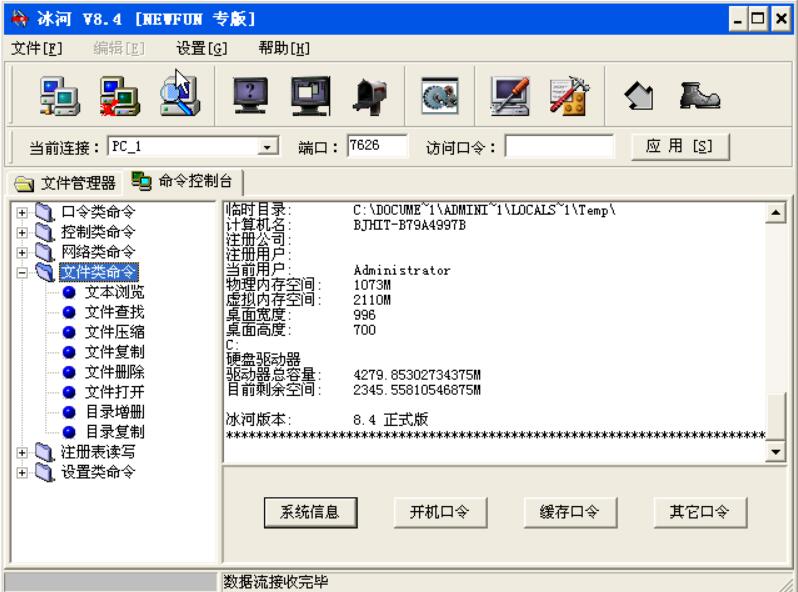Viewport: 798px width, 592px height.
Task: Click the add host computer icon
Action: pyautogui.click(x=60, y=96)
